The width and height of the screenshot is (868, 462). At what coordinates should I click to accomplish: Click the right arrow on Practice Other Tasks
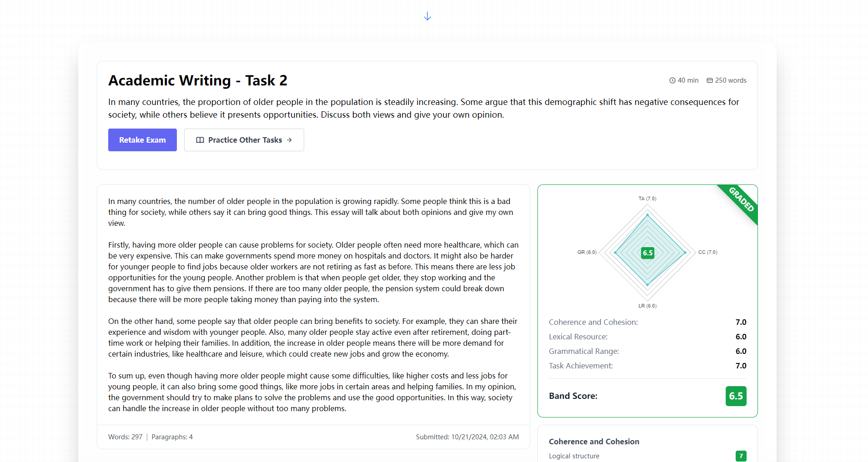tap(289, 140)
